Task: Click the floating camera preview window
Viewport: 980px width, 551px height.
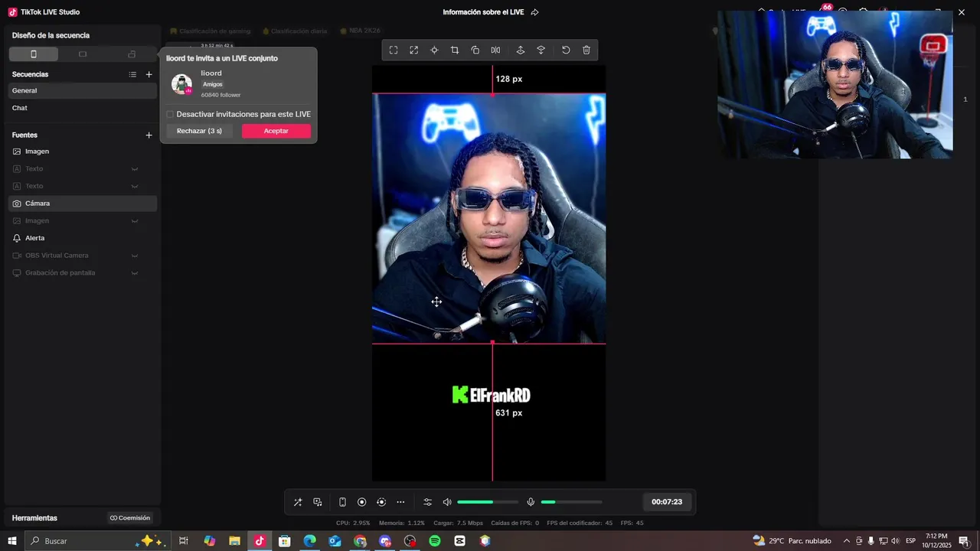Action: coord(835,84)
